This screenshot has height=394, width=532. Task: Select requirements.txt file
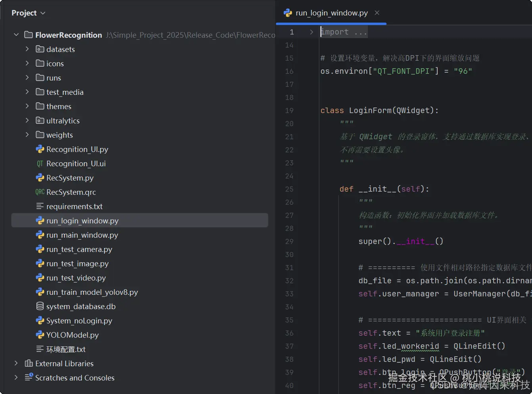(74, 206)
